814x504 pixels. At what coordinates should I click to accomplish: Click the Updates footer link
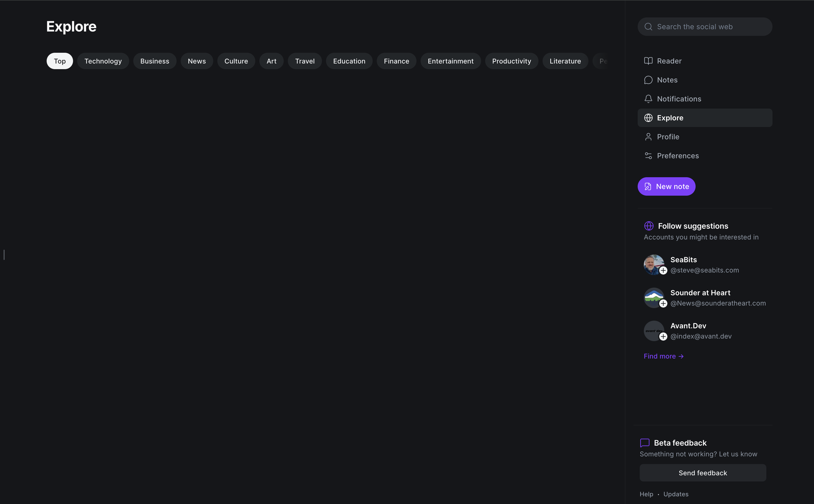[676, 494]
